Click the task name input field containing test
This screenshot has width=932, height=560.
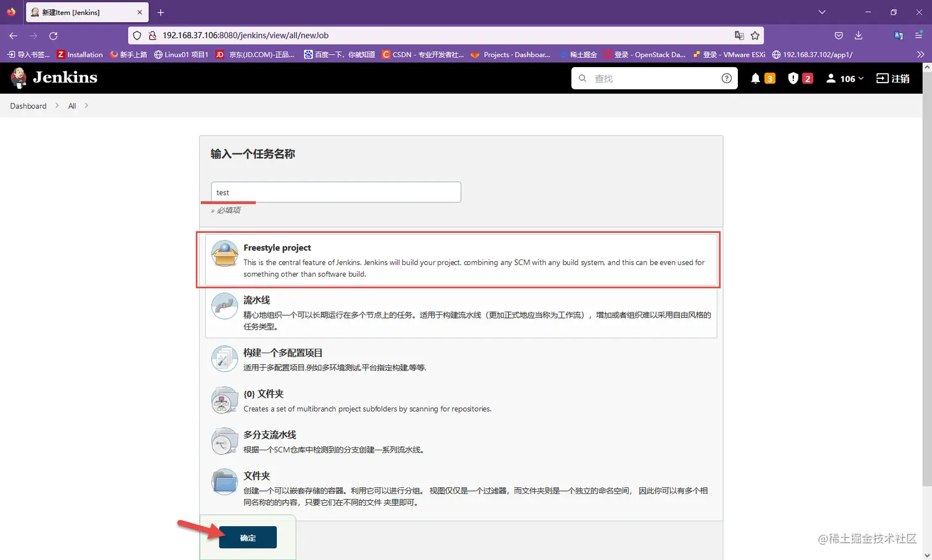335,192
